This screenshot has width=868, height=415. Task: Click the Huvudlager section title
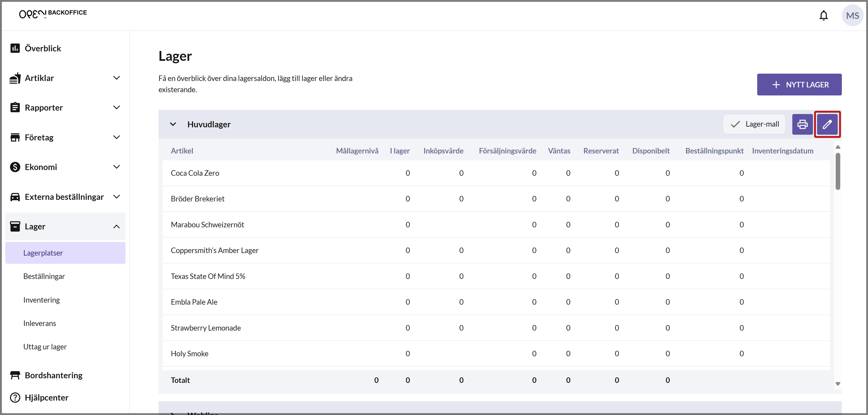click(x=209, y=124)
